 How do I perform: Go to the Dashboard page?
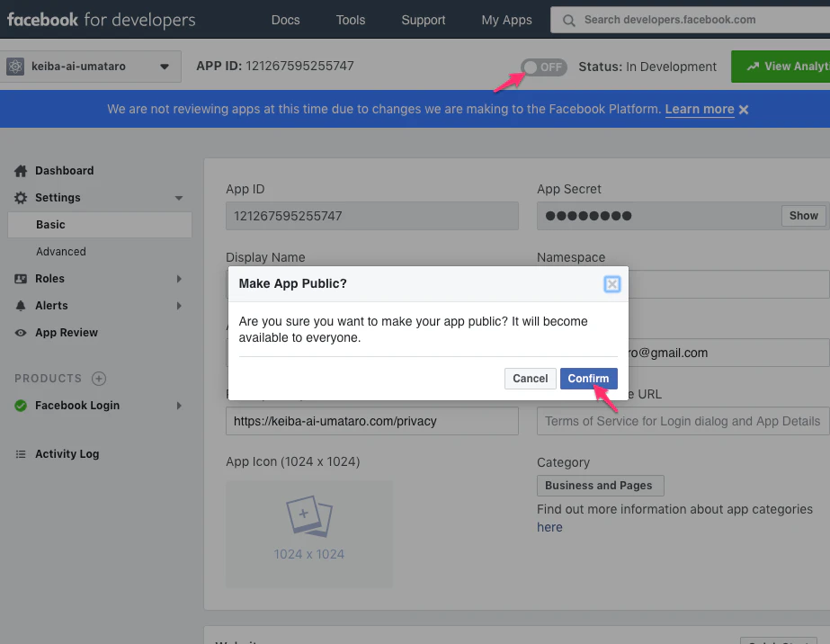(65, 171)
